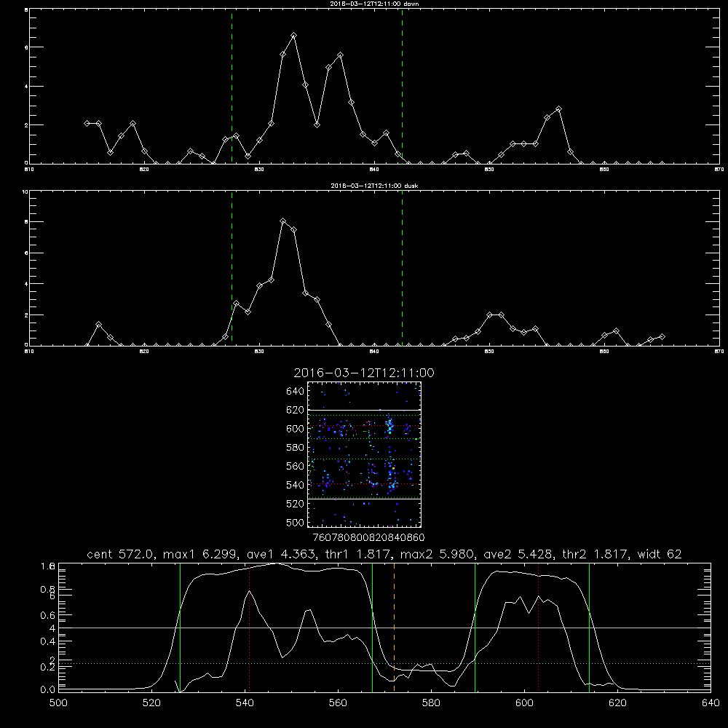
Task: Click the highest diamond peak in the dawn plot
Action: (x=293, y=35)
